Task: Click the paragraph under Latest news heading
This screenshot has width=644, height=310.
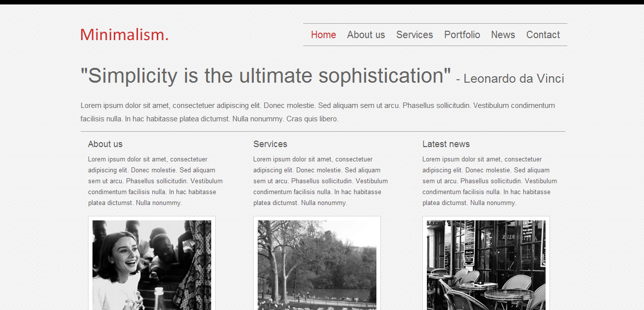Action: (x=490, y=181)
